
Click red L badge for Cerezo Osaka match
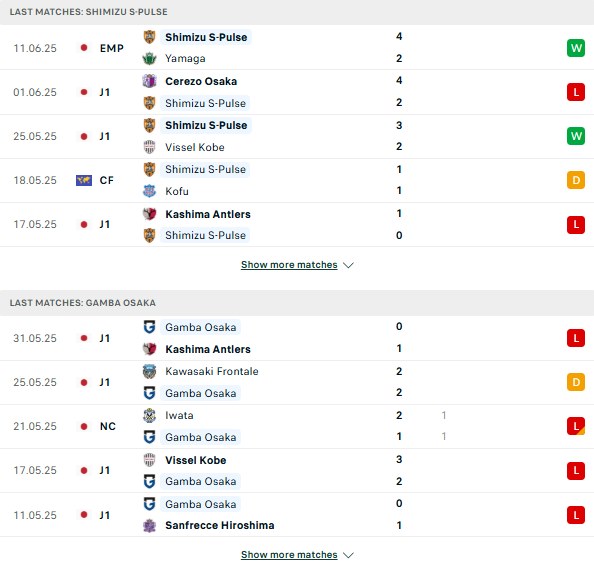coord(576,92)
